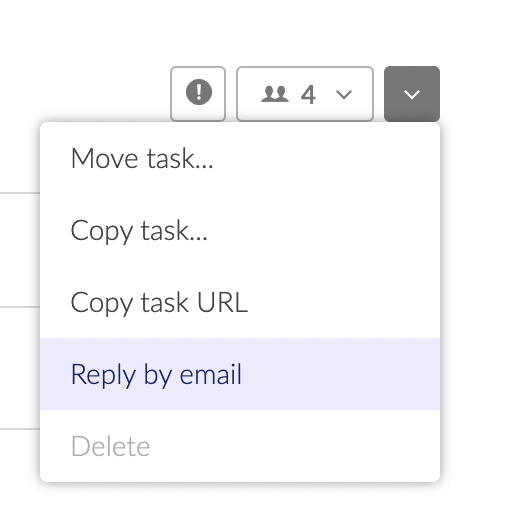Duplicate the task using Copy task...
Viewport: 514px width, 510px height.
click(x=240, y=230)
